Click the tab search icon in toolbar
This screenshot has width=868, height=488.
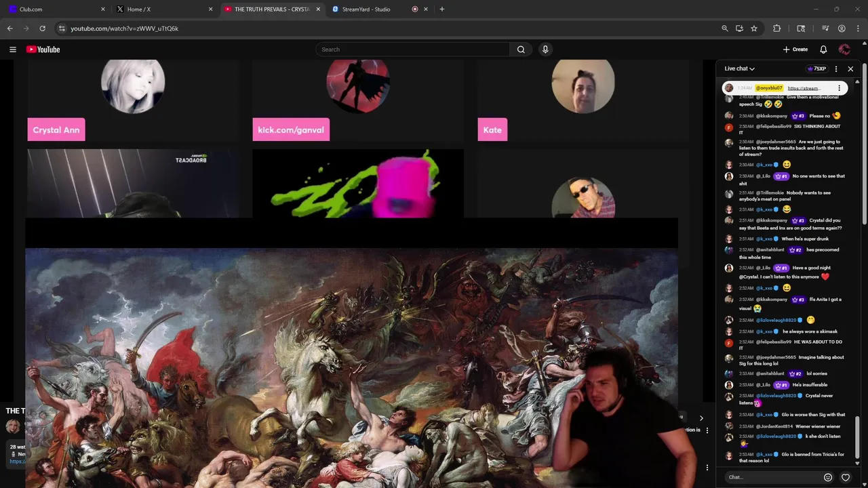click(801, 28)
